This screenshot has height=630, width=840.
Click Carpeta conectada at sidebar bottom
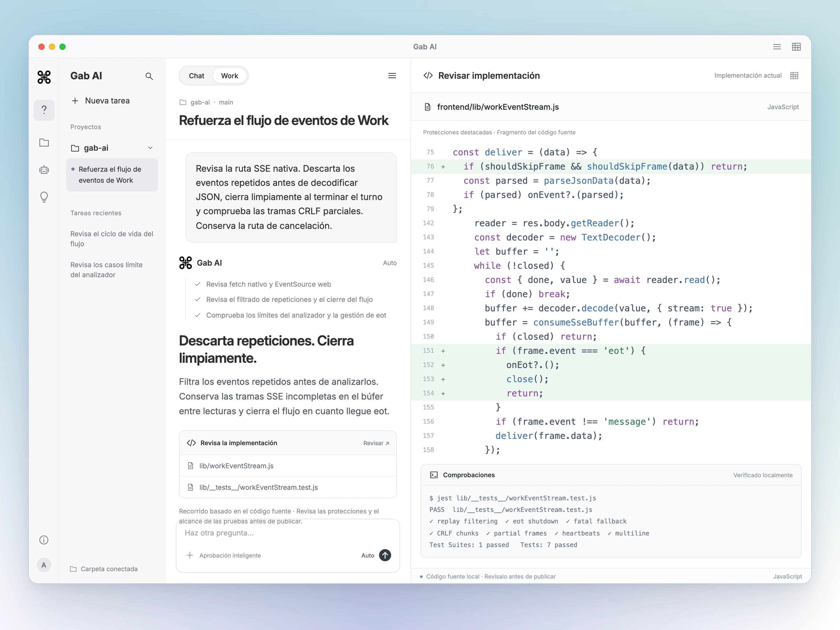click(104, 569)
